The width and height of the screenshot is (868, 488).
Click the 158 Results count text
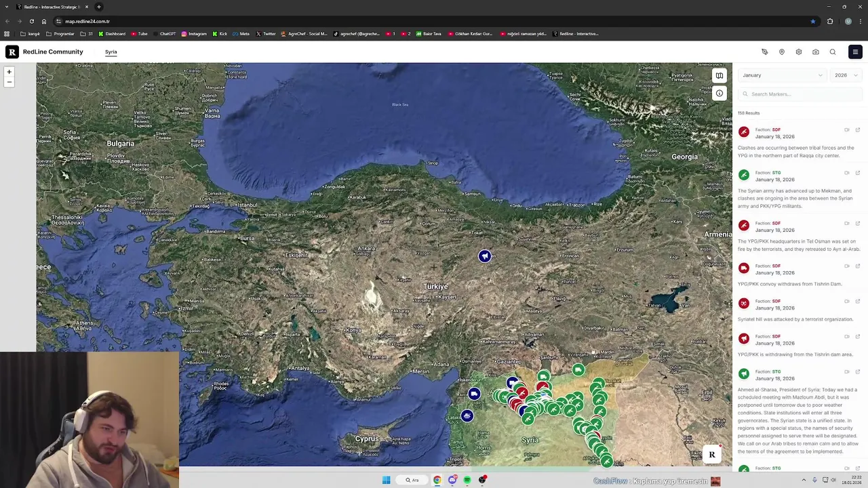click(749, 113)
